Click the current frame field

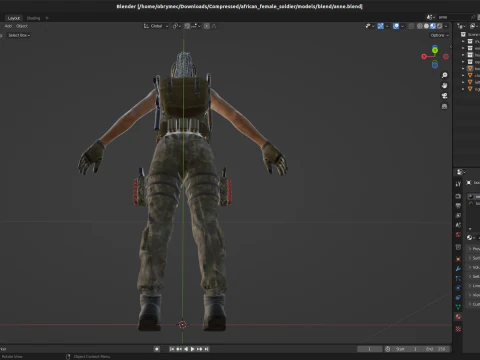pos(370,349)
